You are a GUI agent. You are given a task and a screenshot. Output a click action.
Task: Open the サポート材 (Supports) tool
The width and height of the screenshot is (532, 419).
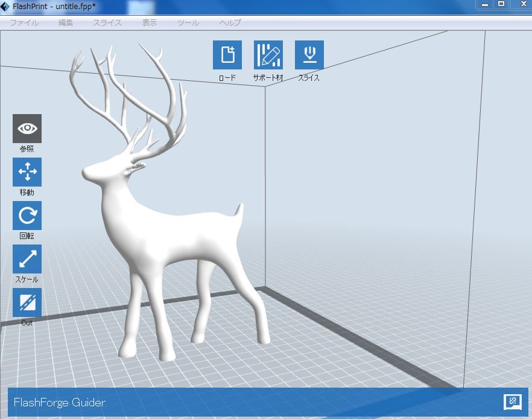(x=268, y=55)
